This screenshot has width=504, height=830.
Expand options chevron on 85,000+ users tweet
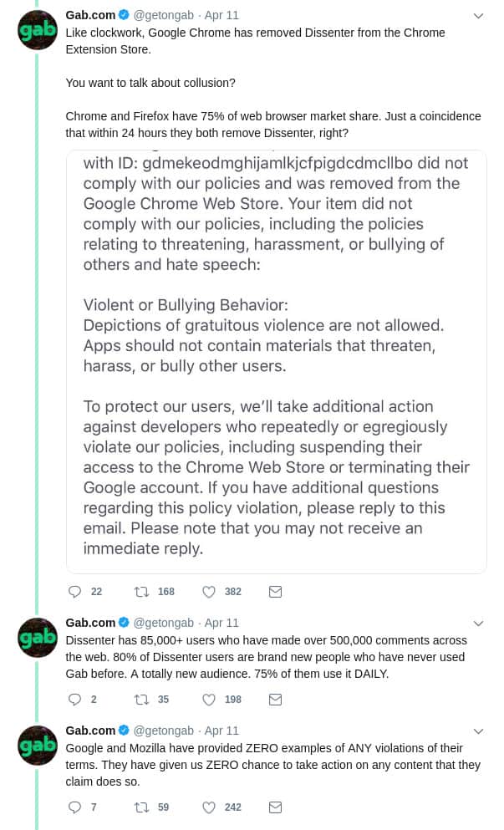tap(478, 624)
